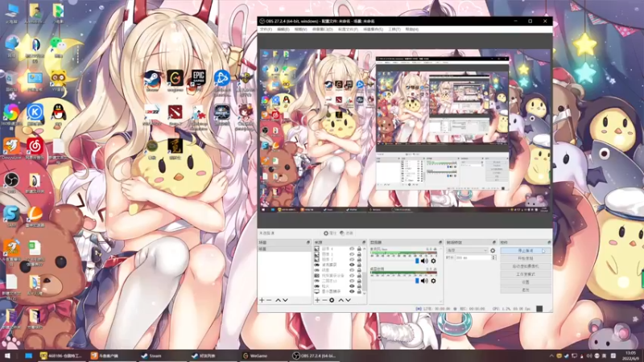Enable 工作室模式 button

point(526,274)
